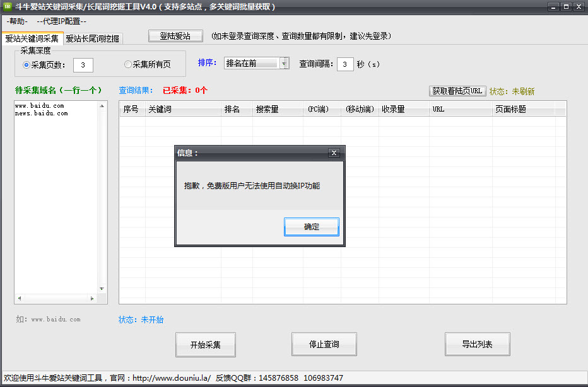Switch to 爱站长尾词挖掘 tab

click(93, 38)
